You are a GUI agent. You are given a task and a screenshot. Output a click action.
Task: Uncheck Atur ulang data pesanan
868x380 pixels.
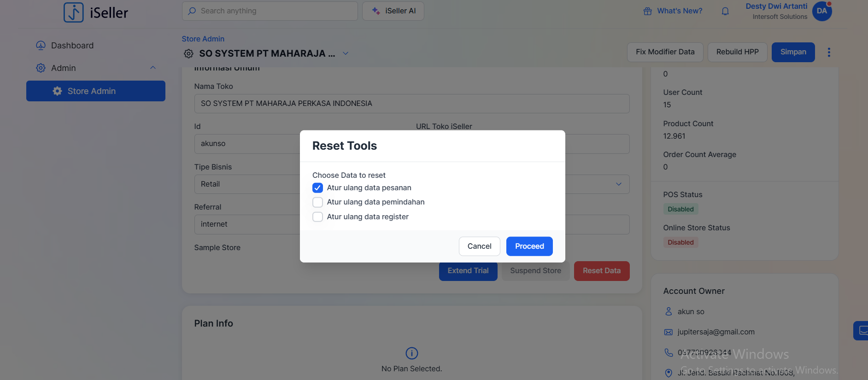click(x=317, y=188)
